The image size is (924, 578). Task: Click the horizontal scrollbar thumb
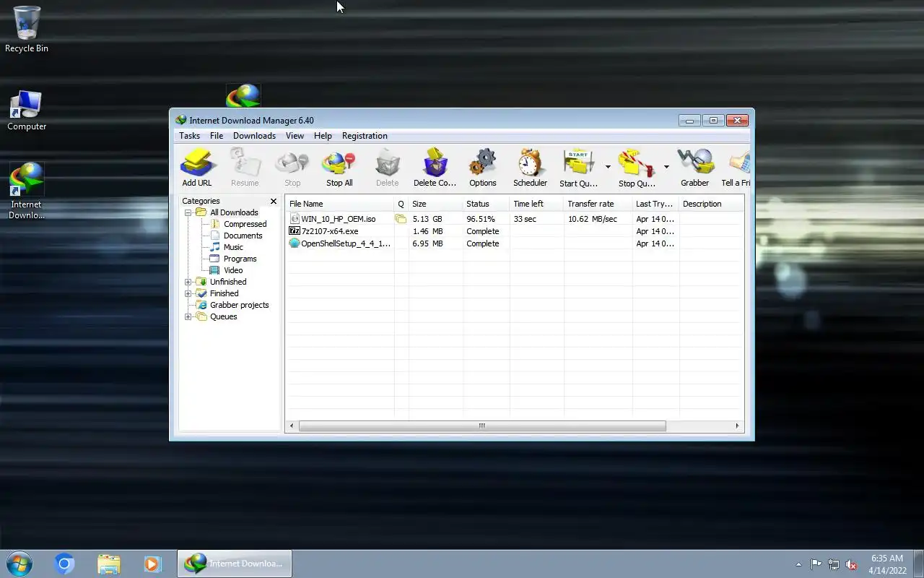click(482, 426)
